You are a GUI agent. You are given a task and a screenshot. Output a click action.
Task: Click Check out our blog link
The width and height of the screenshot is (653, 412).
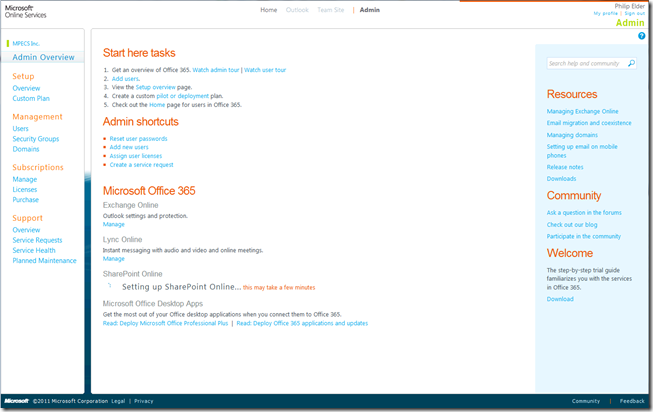tap(572, 225)
